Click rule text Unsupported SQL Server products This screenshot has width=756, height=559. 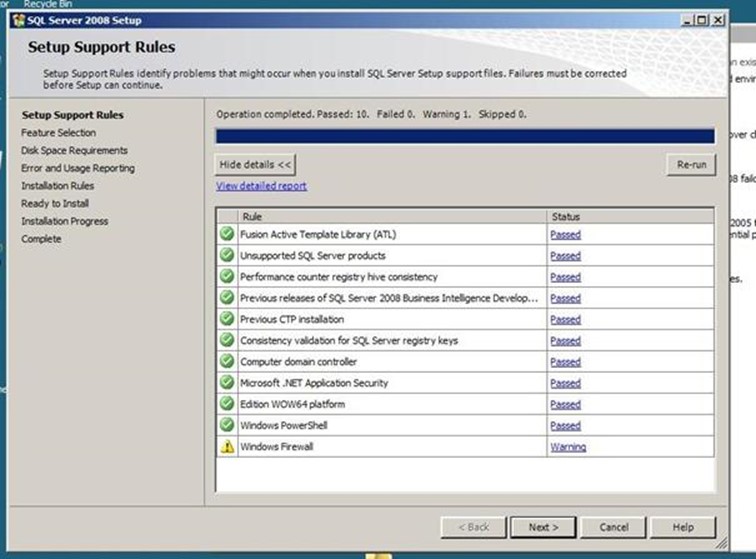click(313, 256)
